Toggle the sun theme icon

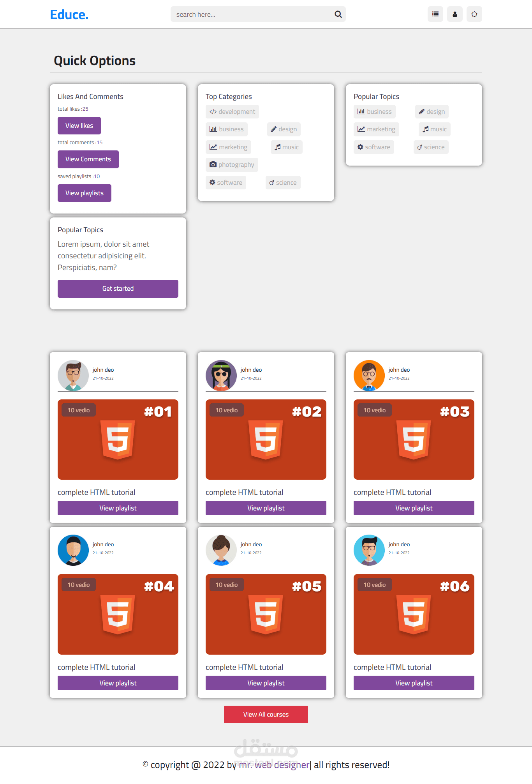474,14
